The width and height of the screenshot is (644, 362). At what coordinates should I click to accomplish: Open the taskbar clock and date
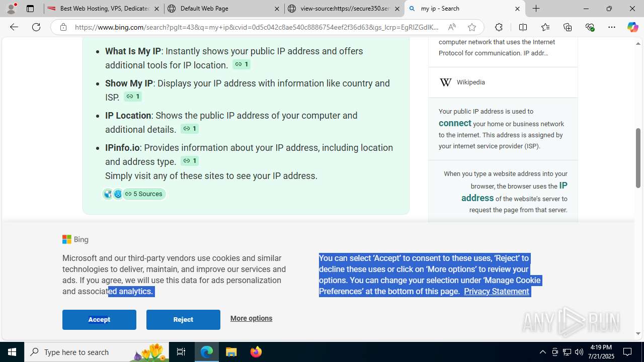601,352
